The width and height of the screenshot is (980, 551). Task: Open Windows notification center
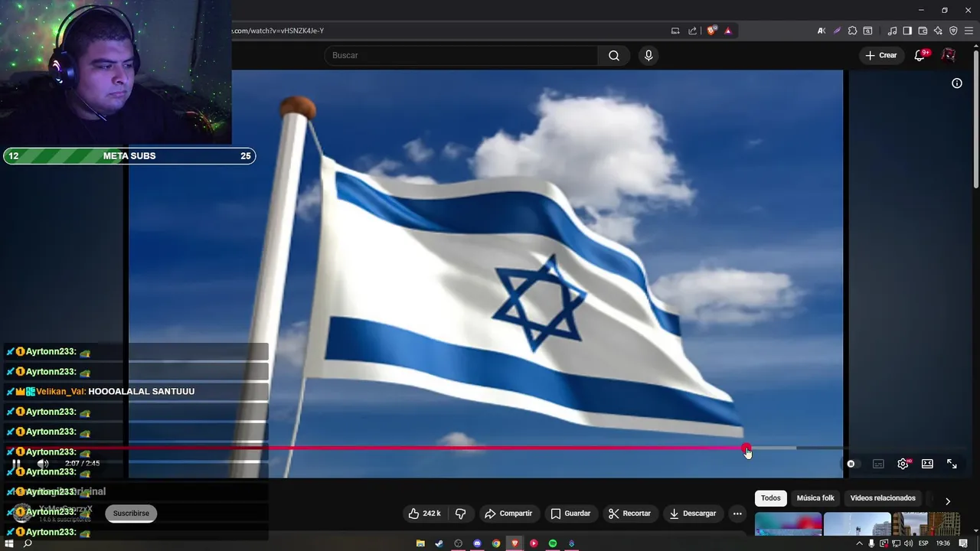pos(963,543)
